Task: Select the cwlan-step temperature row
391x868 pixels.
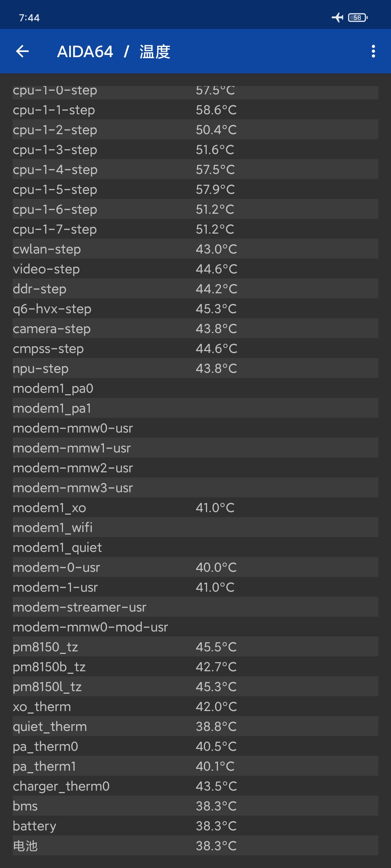Action: 195,249
